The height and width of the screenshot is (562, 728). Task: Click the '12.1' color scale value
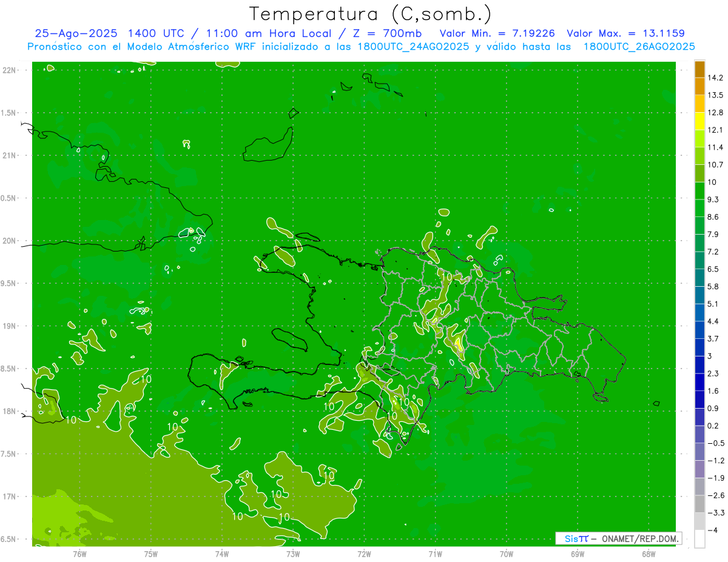[x=715, y=130]
